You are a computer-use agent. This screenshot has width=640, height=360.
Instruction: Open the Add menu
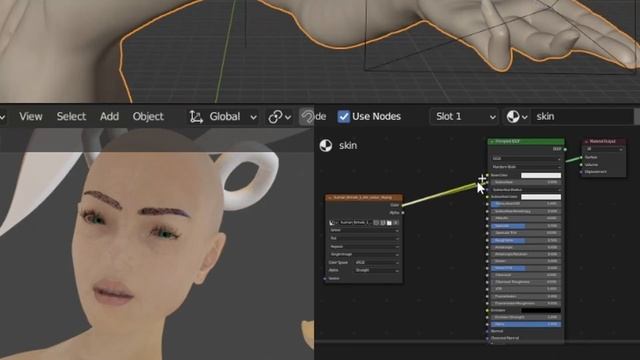pos(109,116)
